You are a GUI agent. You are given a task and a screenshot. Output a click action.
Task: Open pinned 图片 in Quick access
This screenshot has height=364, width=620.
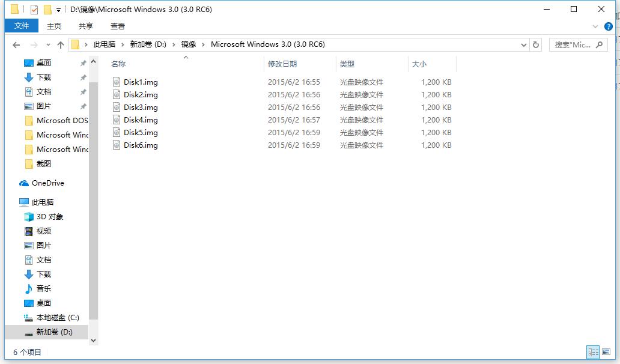pos(44,106)
